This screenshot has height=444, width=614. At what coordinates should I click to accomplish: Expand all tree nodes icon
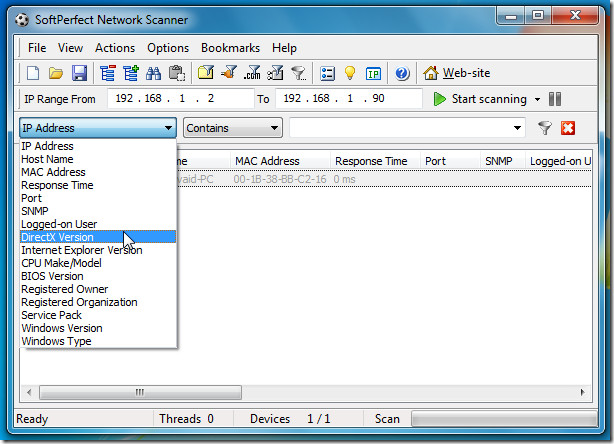(131, 73)
